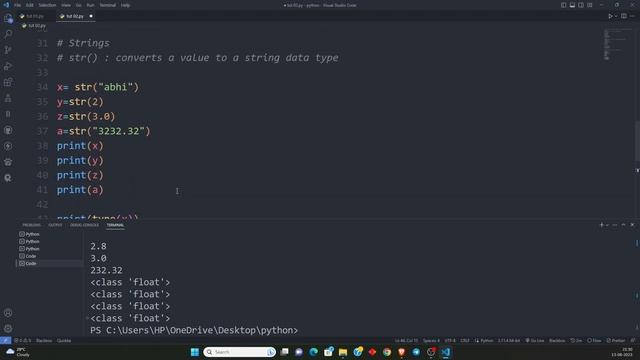The height and width of the screenshot is (360, 640).
Task: Click the line a=str("3232.32") in the editor
Action: coord(104,131)
